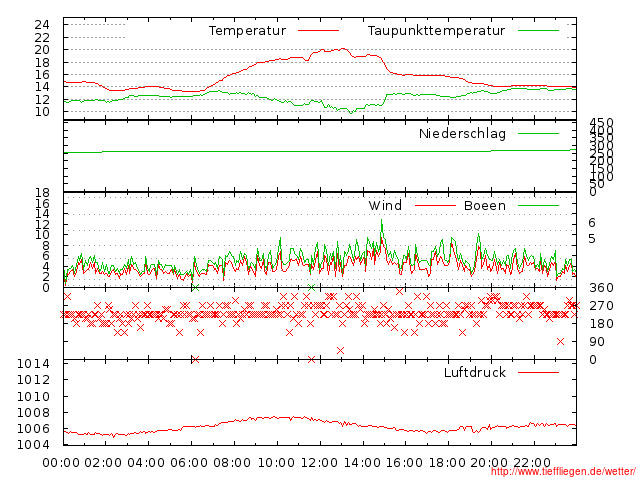Click the 10:00 time axis label
640x480 pixels.
(276, 463)
